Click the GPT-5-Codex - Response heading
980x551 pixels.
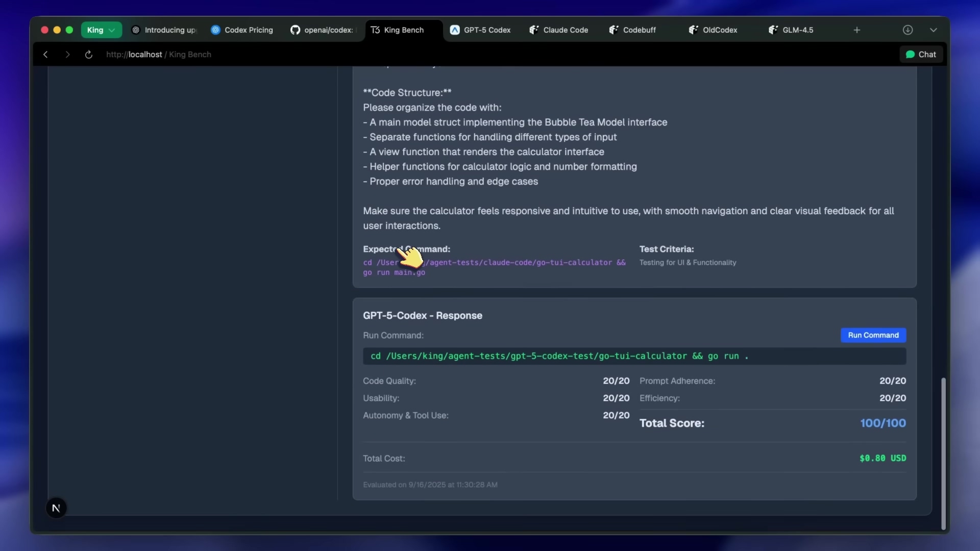pyautogui.click(x=423, y=316)
